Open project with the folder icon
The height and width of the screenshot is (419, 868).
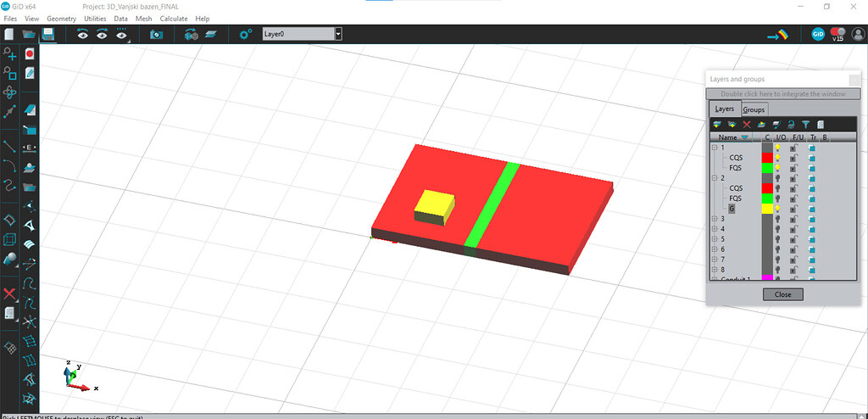29,34
